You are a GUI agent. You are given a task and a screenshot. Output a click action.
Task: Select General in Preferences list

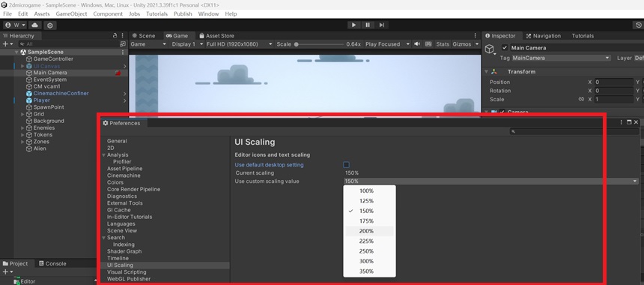tap(117, 141)
